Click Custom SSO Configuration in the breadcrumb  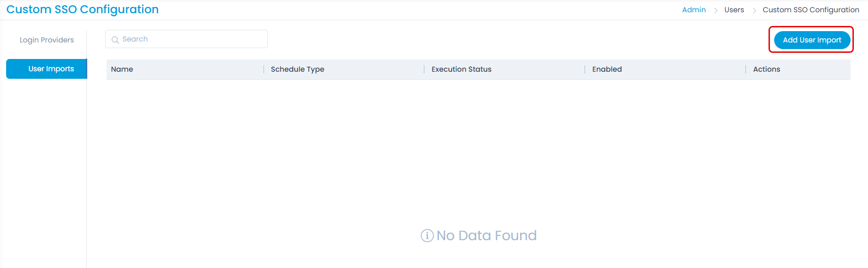click(810, 10)
